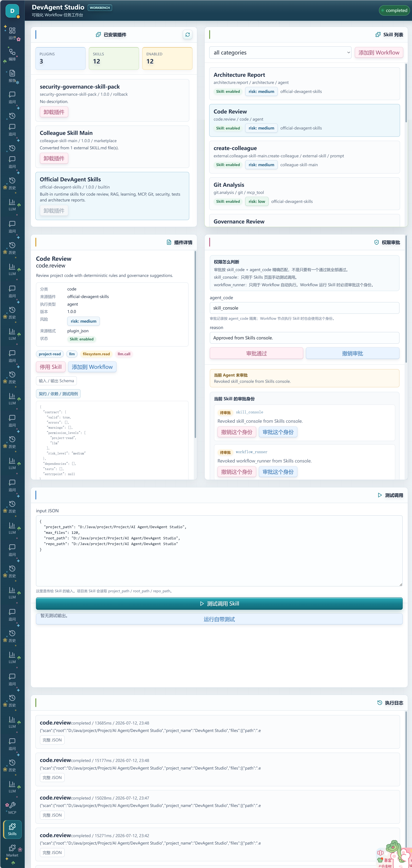Image resolution: width=412 pixels, height=868 pixels.
Task: Click the llm.call permission tag
Action: point(124,354)
